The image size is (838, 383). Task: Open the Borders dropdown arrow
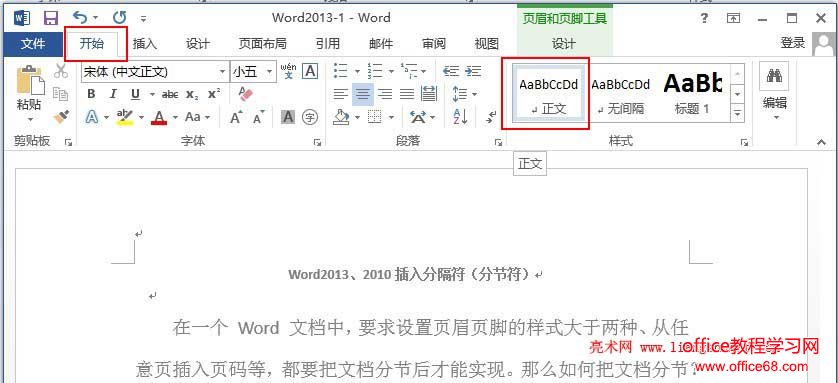(x=391, y=117)
